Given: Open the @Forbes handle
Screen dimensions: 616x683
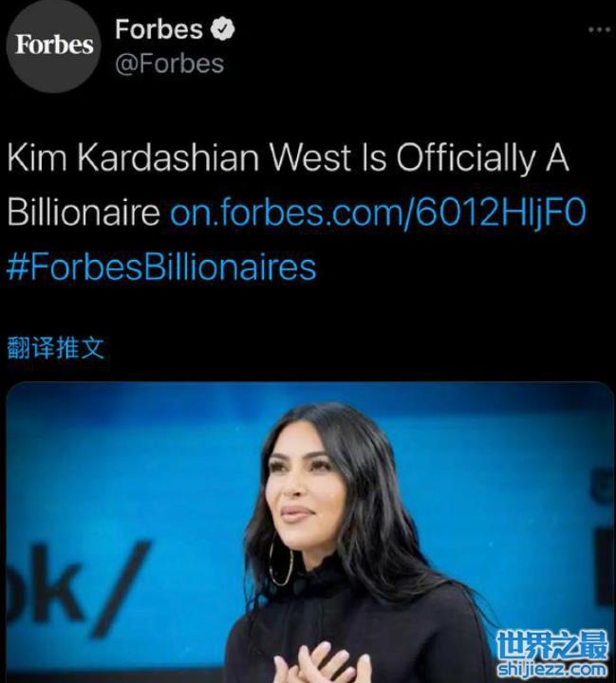Looking at the screenshot, I should pos(170,64).
